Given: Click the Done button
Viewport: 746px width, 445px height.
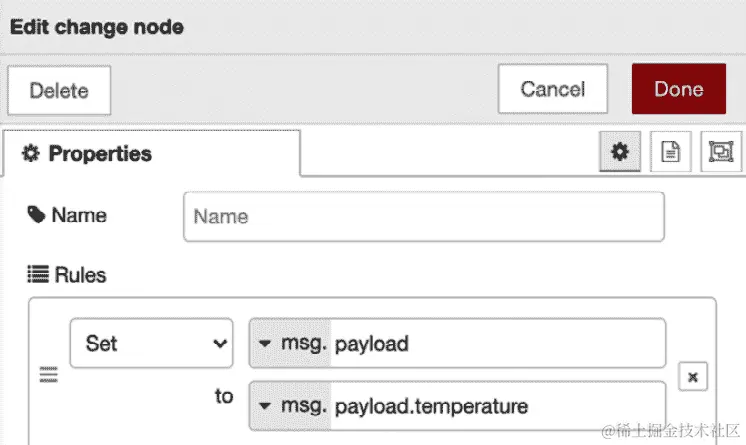Looking at the screenshot, I should click(x=678, y=89).
